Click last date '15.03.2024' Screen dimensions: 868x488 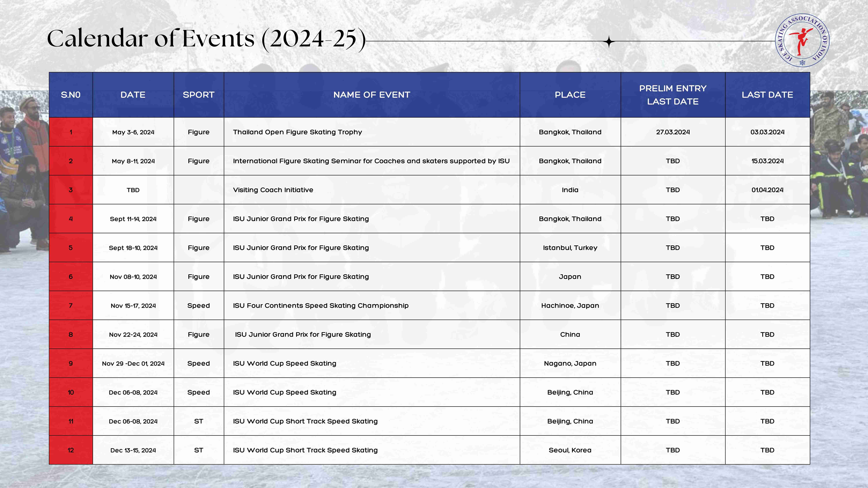(767, 161)
